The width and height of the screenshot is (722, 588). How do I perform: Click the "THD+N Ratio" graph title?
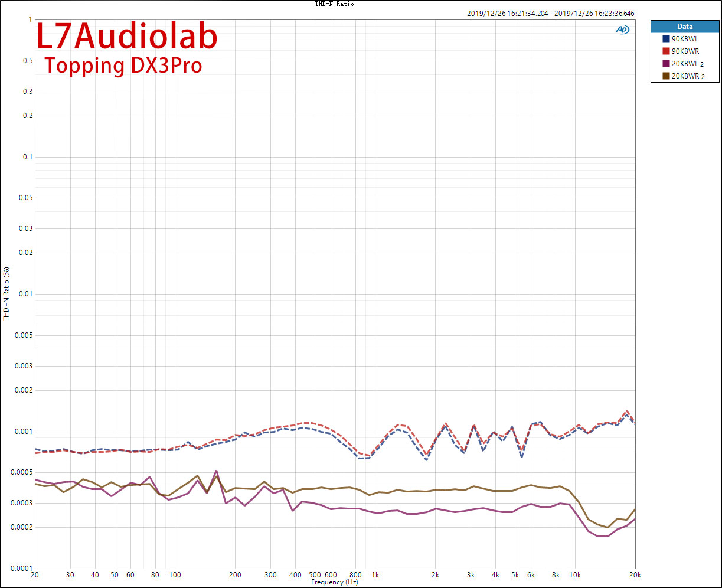pos(335,4)
